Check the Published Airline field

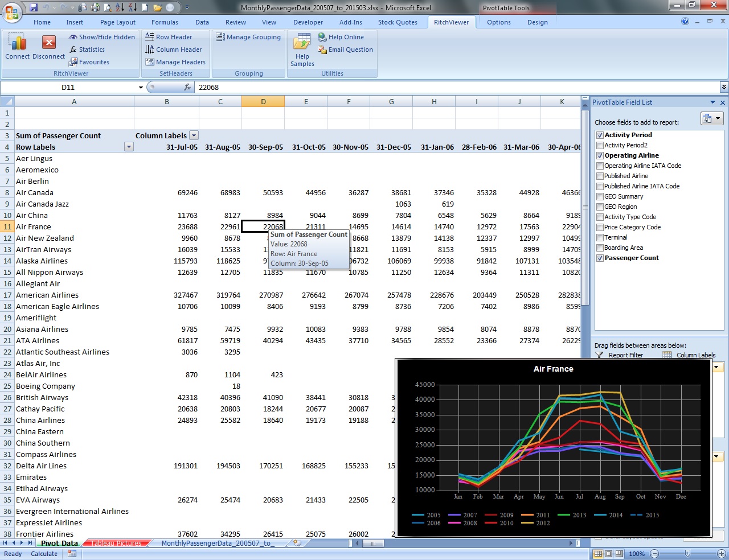[600, 176]
